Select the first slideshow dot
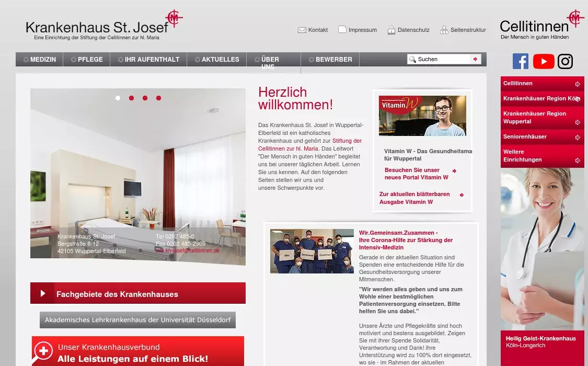Image resolution: width=588 pixels, height=366 pixels. click(118, 98)
